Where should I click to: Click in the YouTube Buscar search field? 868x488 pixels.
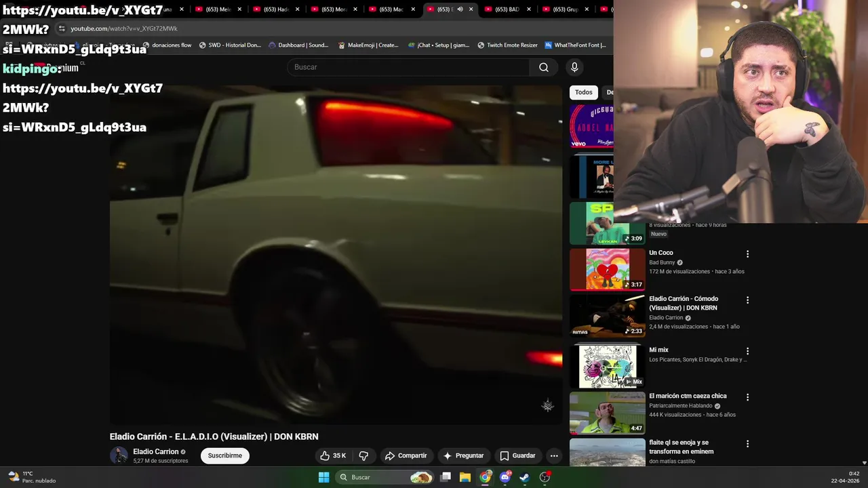tap(408, 67)
